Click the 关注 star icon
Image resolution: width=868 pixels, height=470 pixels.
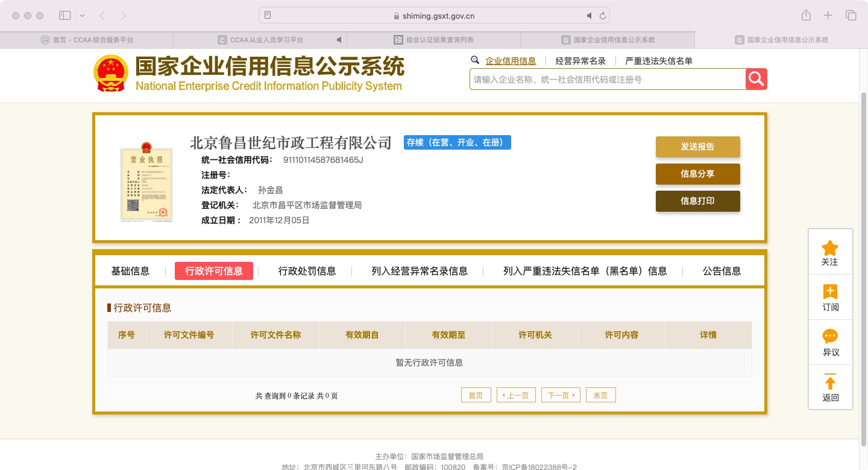click(x=830, y=247)
